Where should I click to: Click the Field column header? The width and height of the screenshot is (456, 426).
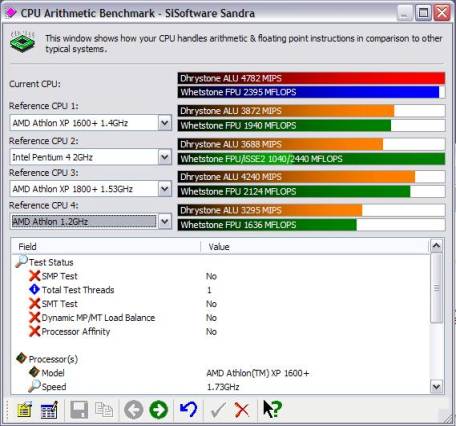click(106, 247)
